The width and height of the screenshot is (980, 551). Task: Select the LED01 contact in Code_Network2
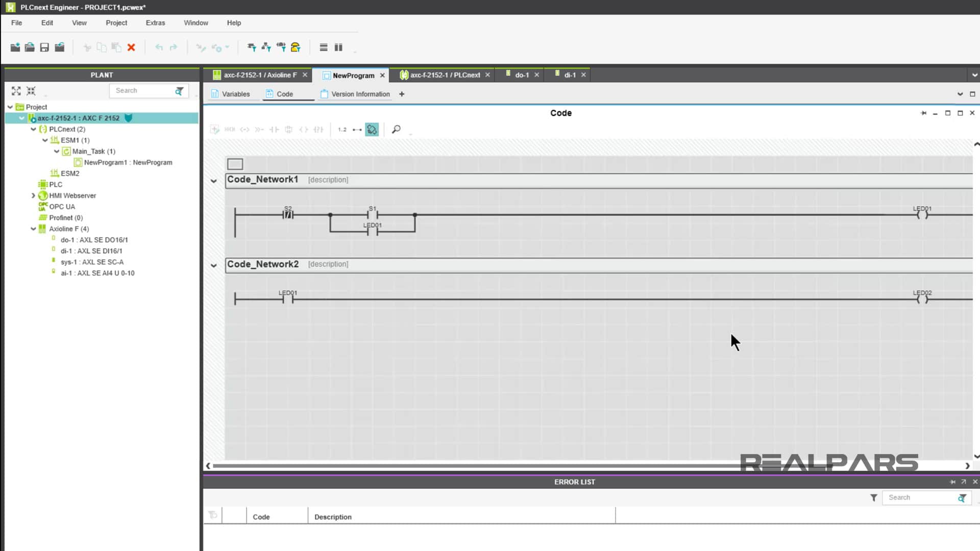pyautogui.click(x=288, y=299)
